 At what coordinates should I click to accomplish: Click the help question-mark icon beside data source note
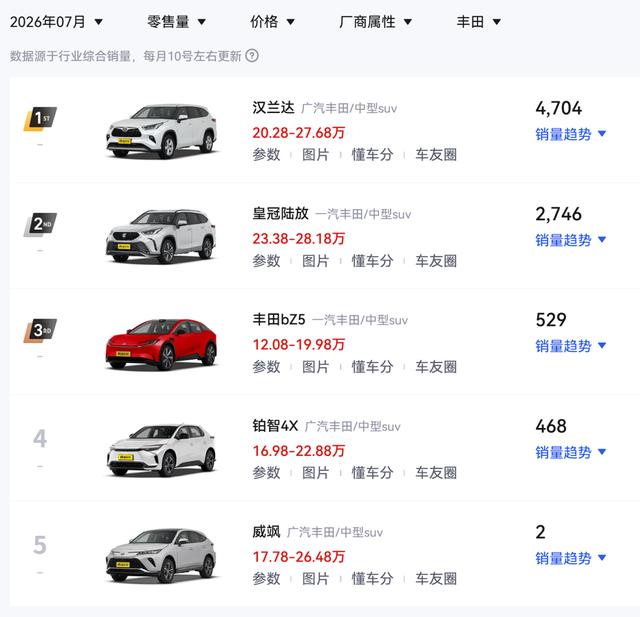coord(252,55)
